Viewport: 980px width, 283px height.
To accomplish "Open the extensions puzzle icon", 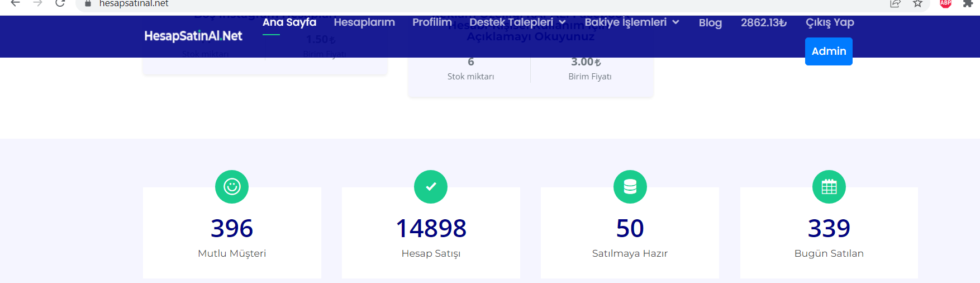I will 968,3.
